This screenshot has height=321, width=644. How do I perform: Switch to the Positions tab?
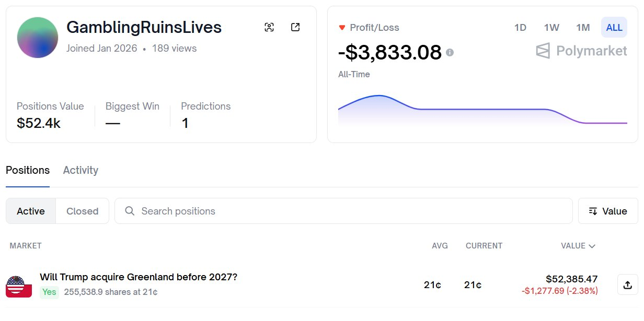point(28,170)
